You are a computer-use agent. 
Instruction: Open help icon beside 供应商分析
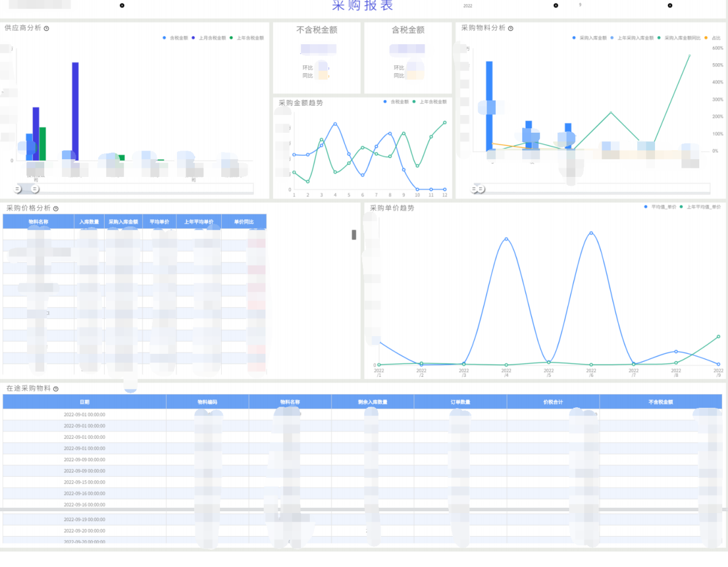coord(47,28)
